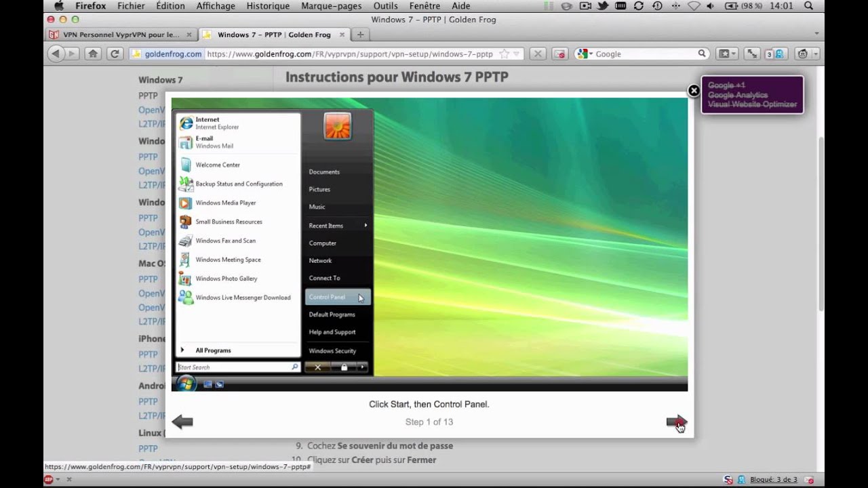Viewport: 868px width, 488px height.
Task: Switch to the VPN Personnel VyprVPN tab
Action: click(x=121, y=35)
